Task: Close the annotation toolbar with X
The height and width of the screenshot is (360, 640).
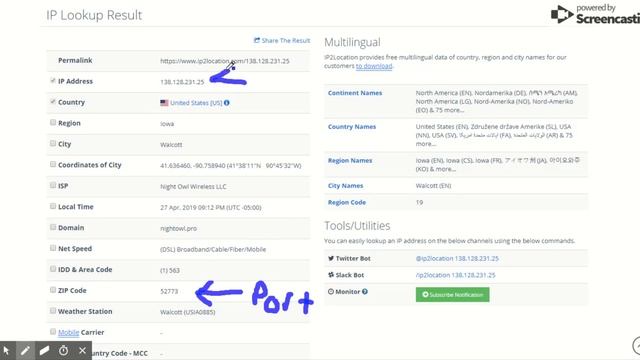Action: (82, 351)
